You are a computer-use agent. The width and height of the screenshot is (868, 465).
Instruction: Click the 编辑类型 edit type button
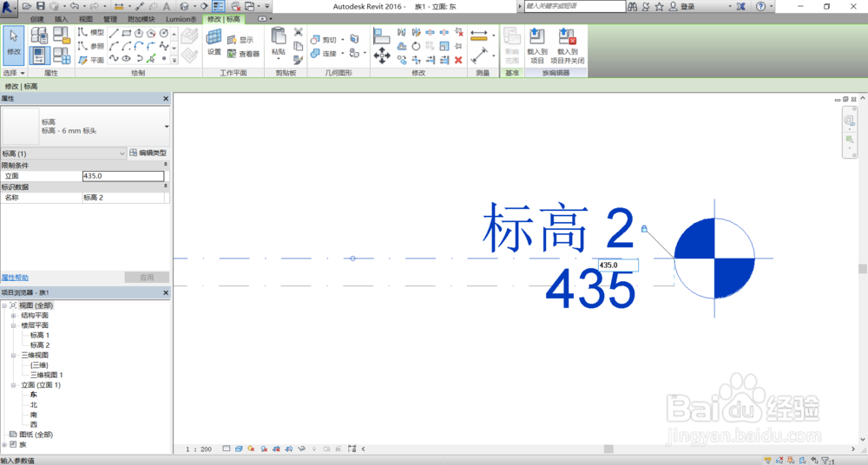[x=148, y=153]
